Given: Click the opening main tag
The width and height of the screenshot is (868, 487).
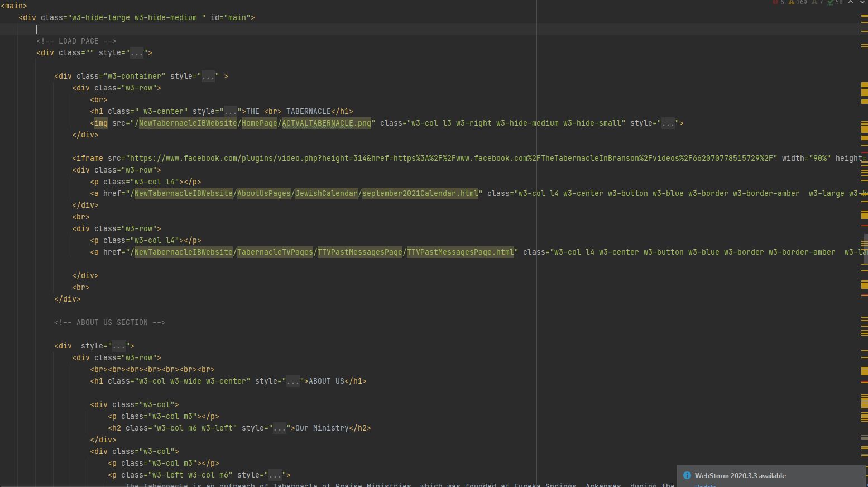Looking at the screenshot, I should 14,6.
